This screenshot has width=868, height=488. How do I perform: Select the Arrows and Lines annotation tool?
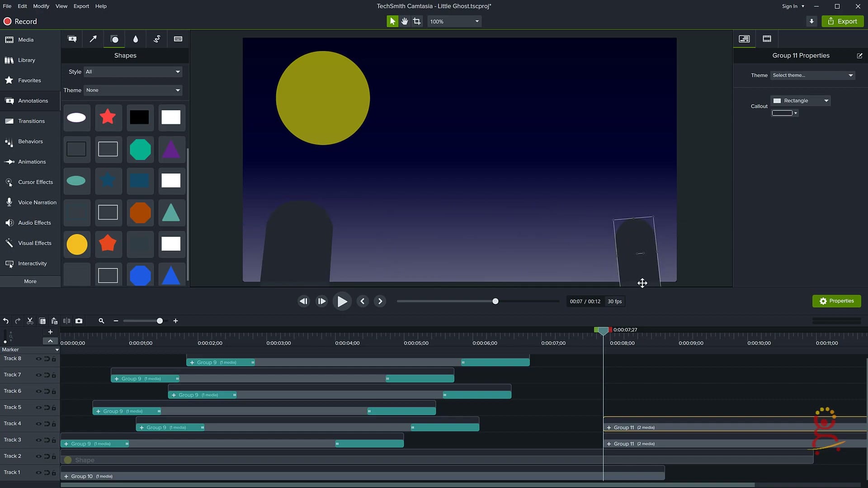93,39
